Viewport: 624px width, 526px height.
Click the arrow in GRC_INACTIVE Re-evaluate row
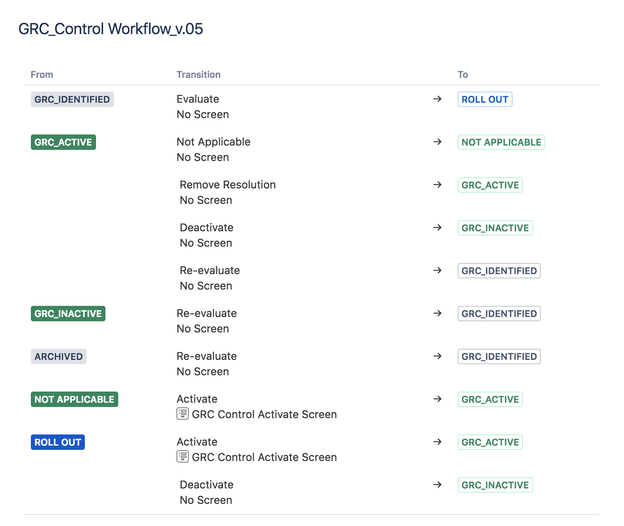[437, 313]
